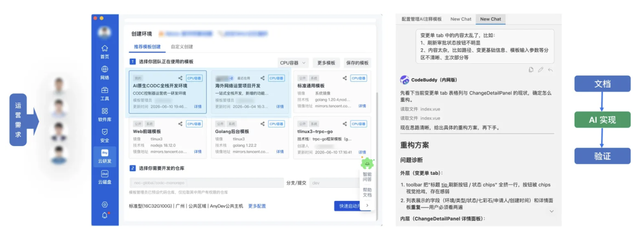Share the 标准通用模板 template

click(345, 78)
